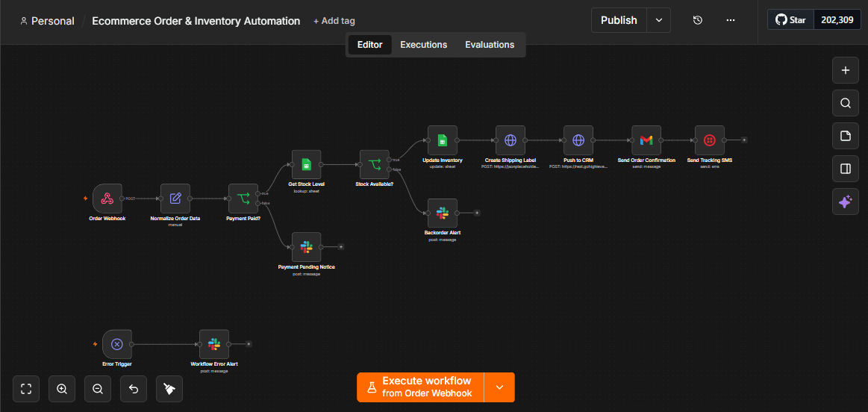The width and height of the screenshot is (868, 412).
Task: Open the 202,309 star count link
Action: 837,20
